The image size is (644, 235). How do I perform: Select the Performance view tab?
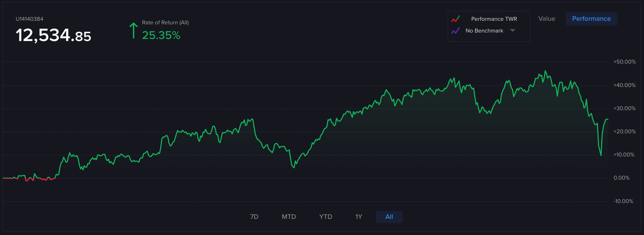pyautogui.click(x=591, y=19)
